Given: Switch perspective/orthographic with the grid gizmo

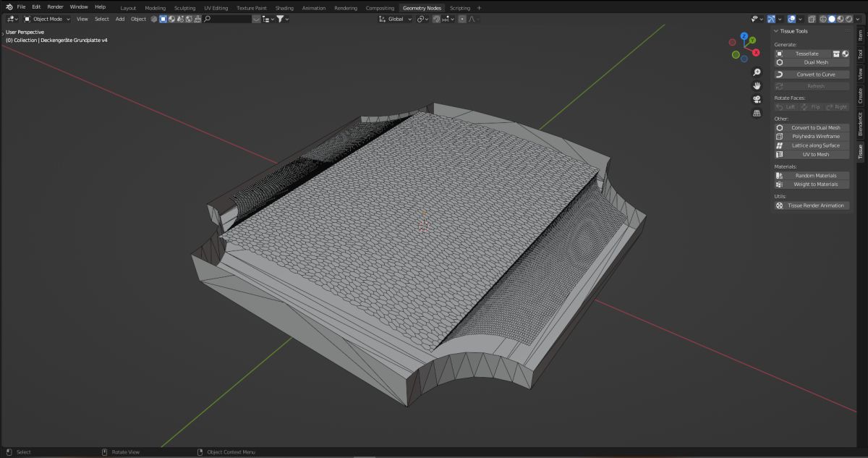Looking at the screenshot, I should coord(757,113).
